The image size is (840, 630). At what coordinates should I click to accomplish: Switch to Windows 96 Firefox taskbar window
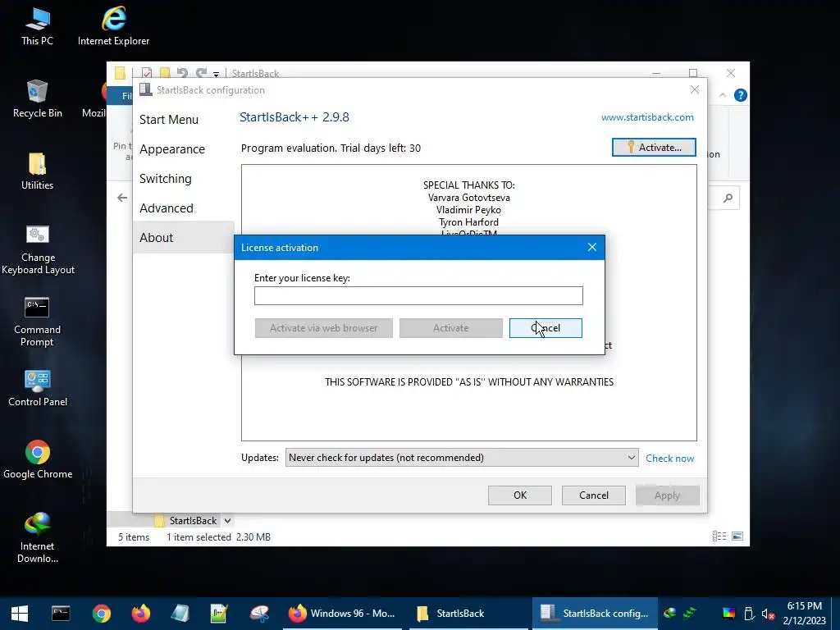pos(342,614)
